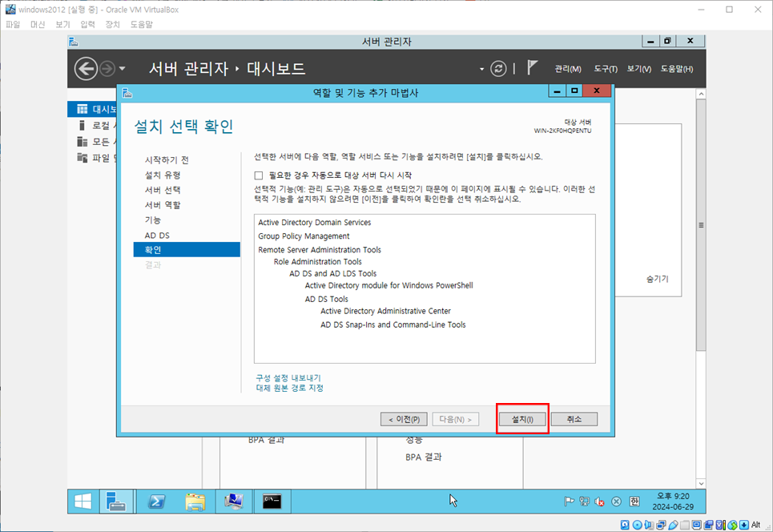Click Active Directory Domain Services in the list

point(315,223)
